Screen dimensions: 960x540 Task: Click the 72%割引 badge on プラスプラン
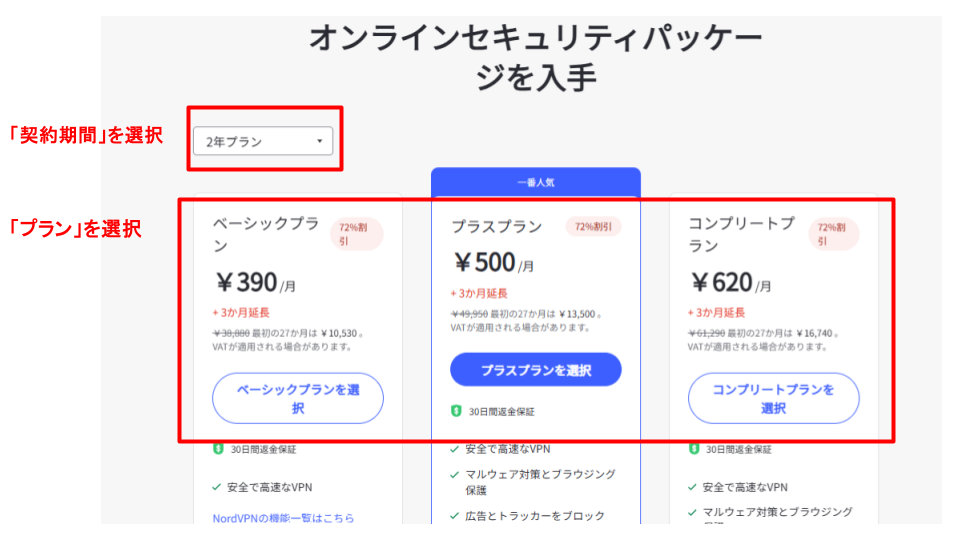click(593, 226)
